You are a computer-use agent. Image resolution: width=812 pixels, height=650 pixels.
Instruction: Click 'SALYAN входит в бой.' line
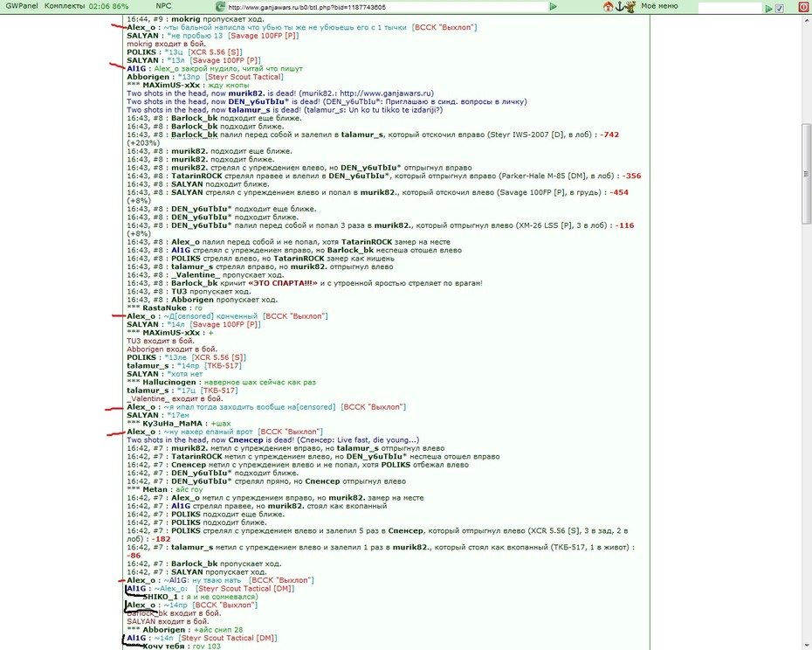coord(168,621)
